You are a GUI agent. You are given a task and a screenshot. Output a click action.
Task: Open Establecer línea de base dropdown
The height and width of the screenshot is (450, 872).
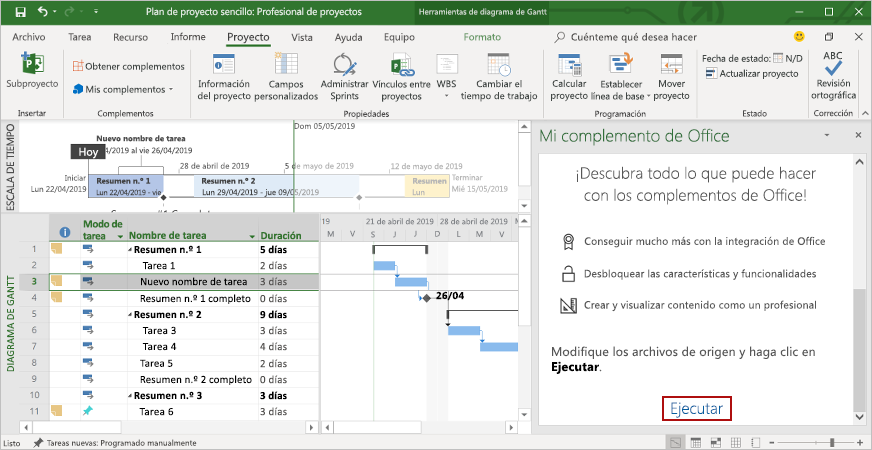tap(621, 77)
